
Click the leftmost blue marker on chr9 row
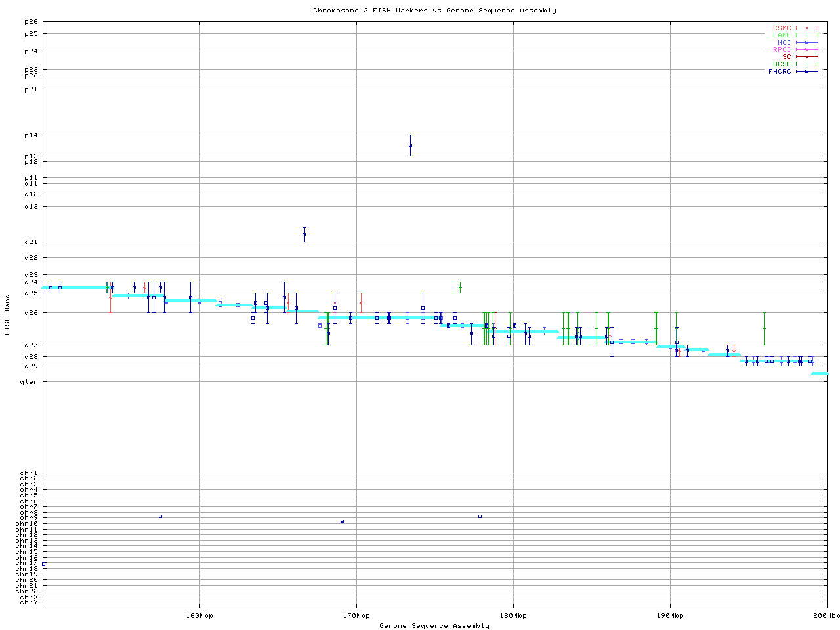pyautogui.click(x=160, y=516)
